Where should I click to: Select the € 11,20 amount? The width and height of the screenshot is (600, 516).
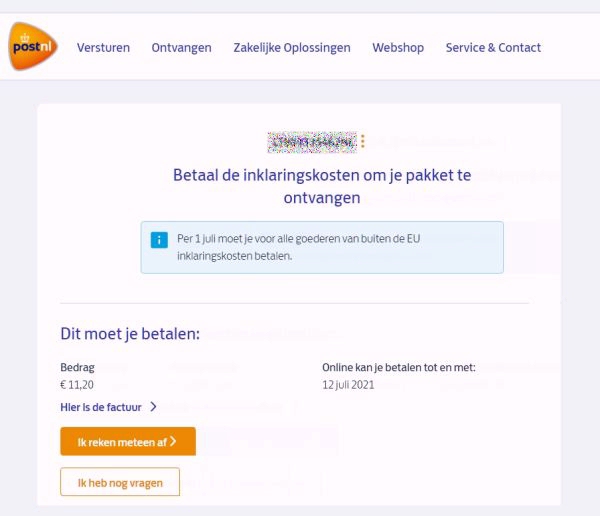click(x=77, y=385)
